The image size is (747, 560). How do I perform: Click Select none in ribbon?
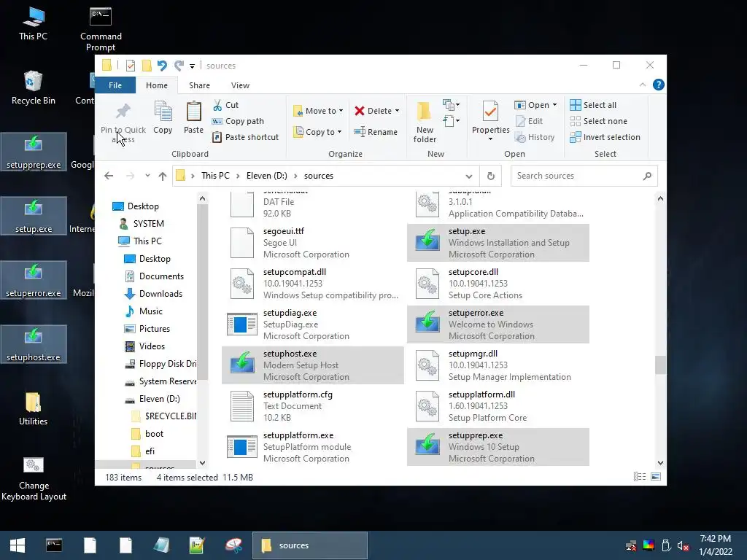click(x=598, y=121)
